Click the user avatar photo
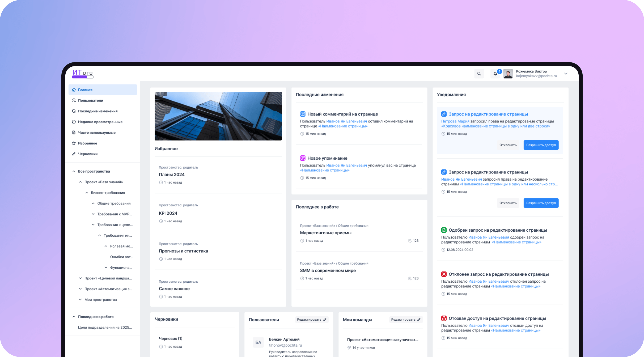The width and height of the screenshot is (644, 357). point(508,74)
